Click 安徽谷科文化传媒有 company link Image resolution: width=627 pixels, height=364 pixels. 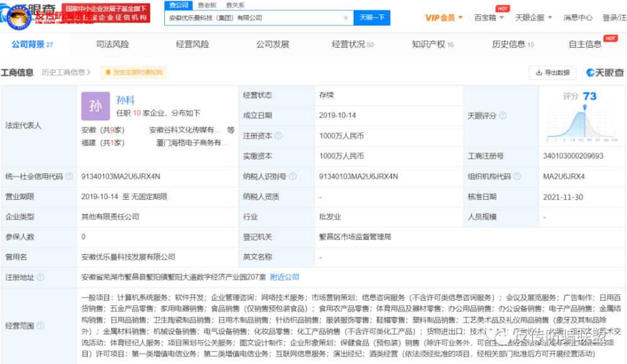click(185, 130)
